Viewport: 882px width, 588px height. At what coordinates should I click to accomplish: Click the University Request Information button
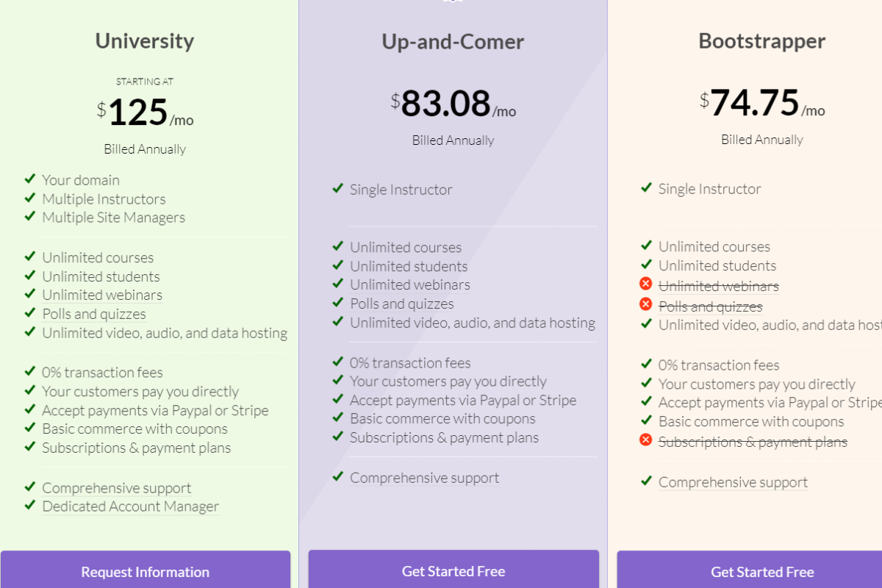click(x=146, y=570)
